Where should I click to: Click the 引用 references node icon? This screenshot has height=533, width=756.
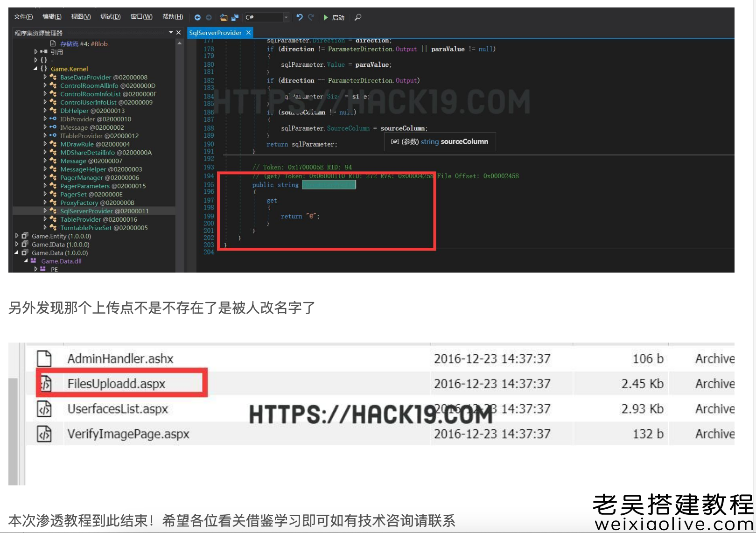click(44, 52)
